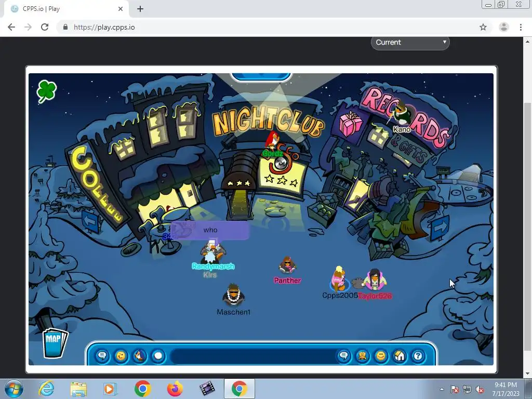Viewport: 532px width, 399px height.
Task: Click the muted volume speaker tray icon
Action: (x=480, y=390)
